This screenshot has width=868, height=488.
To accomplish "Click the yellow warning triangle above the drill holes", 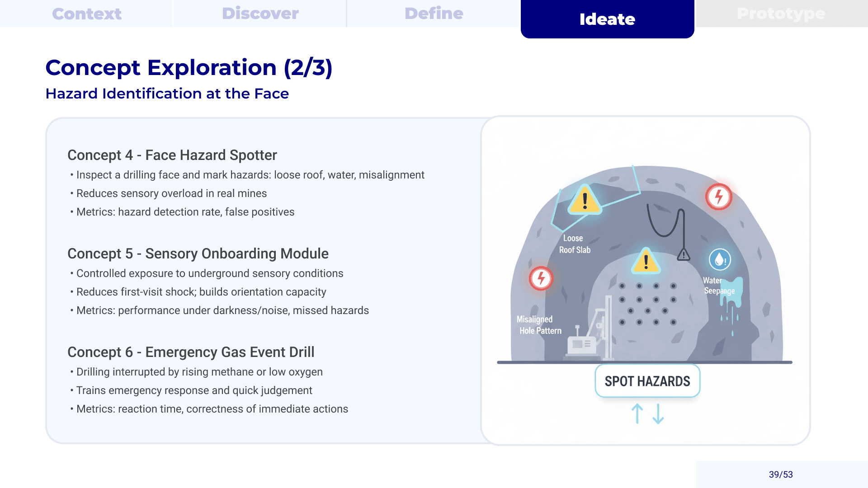I will click(x=646, y=261).
